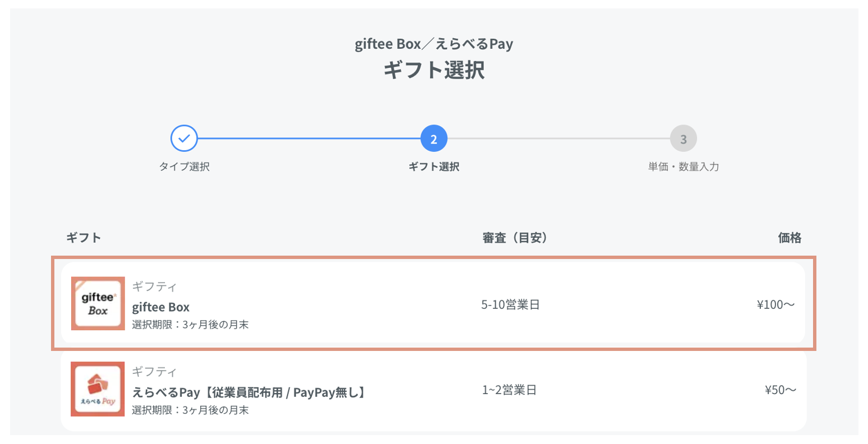Click the ¥100〜 price of giftee Box
Viewport: 868px width, 444px height.
[x=775, y=305]
